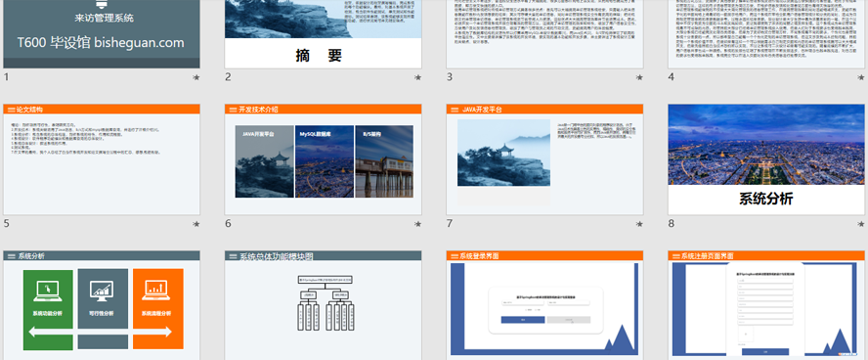
Task: Select the '系统总体功能模块图' slide thumbnail
Action: [x=324, y=305]
